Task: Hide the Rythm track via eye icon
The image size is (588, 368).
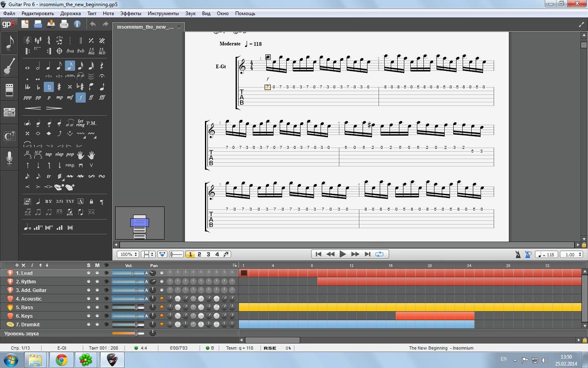Action: pos(107,282)
